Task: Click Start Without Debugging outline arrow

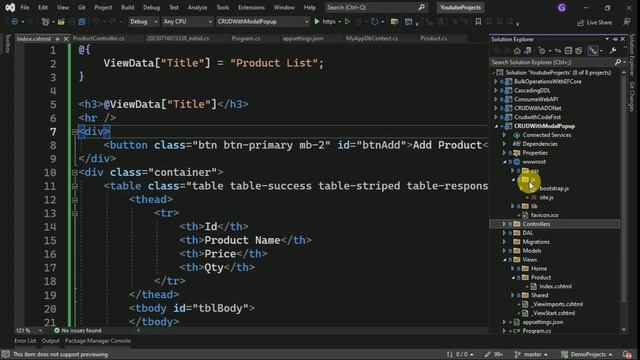Action: point(347,22)
